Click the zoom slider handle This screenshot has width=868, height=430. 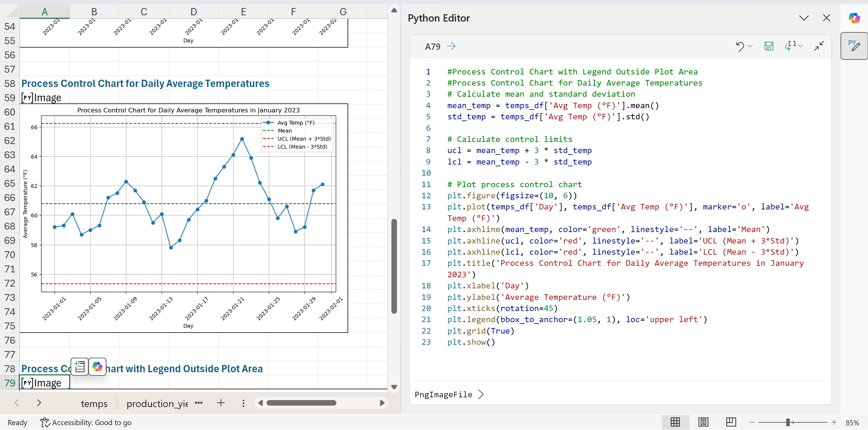point(788,422)
